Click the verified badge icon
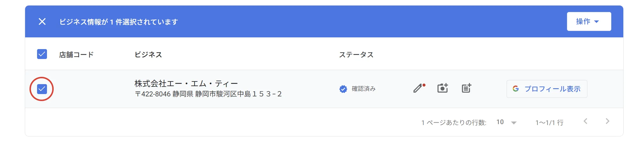This screenshot has height=144, width=644. tap(343, 89)
